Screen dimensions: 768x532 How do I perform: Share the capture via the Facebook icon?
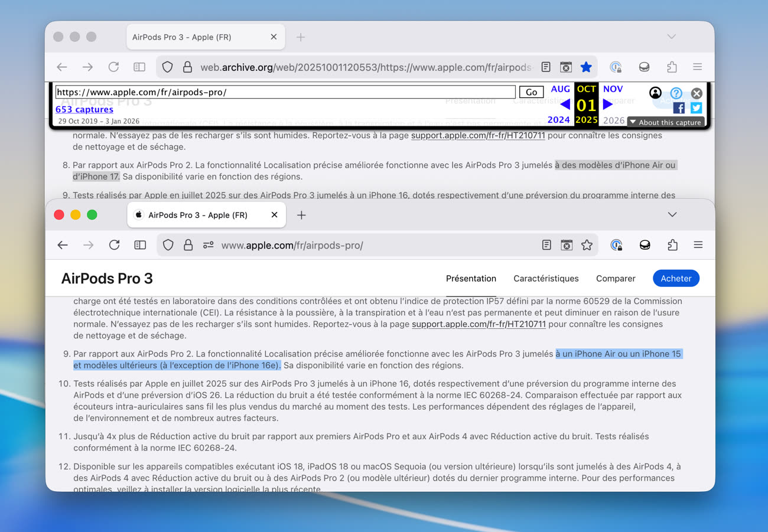pos(679,108)
